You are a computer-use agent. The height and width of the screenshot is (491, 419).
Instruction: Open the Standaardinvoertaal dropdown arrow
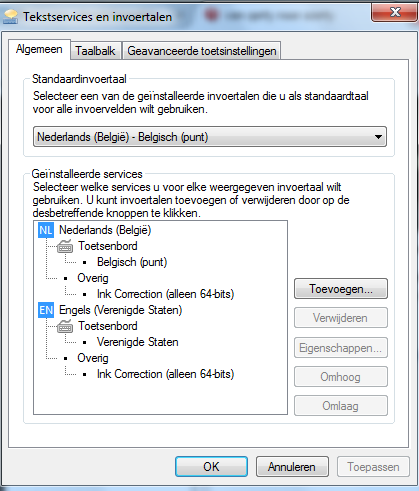(x=378, y=137)
